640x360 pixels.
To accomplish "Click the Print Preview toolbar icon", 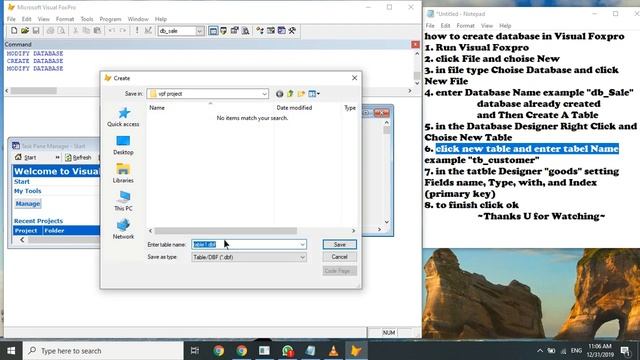I will pyautogui.click(x=61, y=31).
